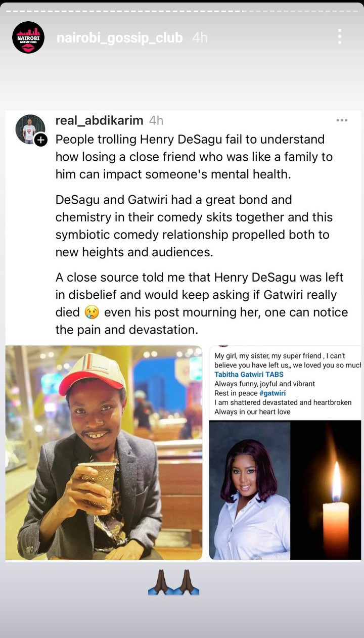This screenshot has height=638, width=364.
Task: Tap the 4h timestamp beside real_abdikarim
Action: tap(156, 120)
